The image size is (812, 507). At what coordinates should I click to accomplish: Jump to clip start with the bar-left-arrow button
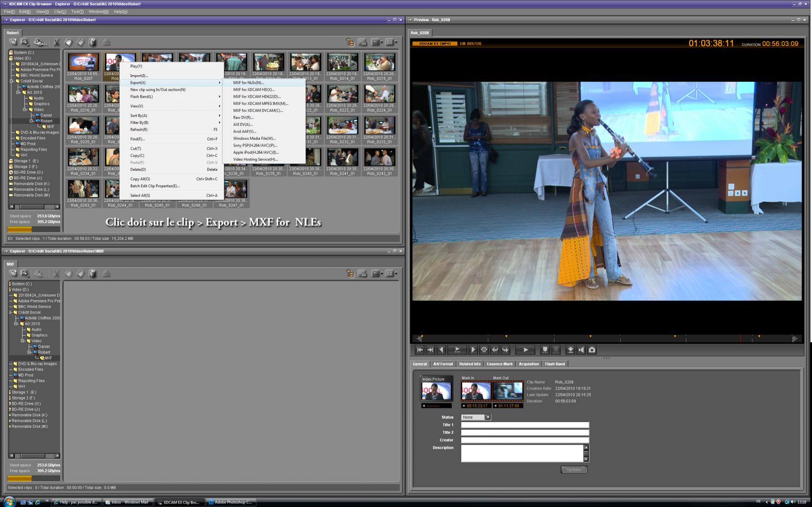(x=420, y=350)
